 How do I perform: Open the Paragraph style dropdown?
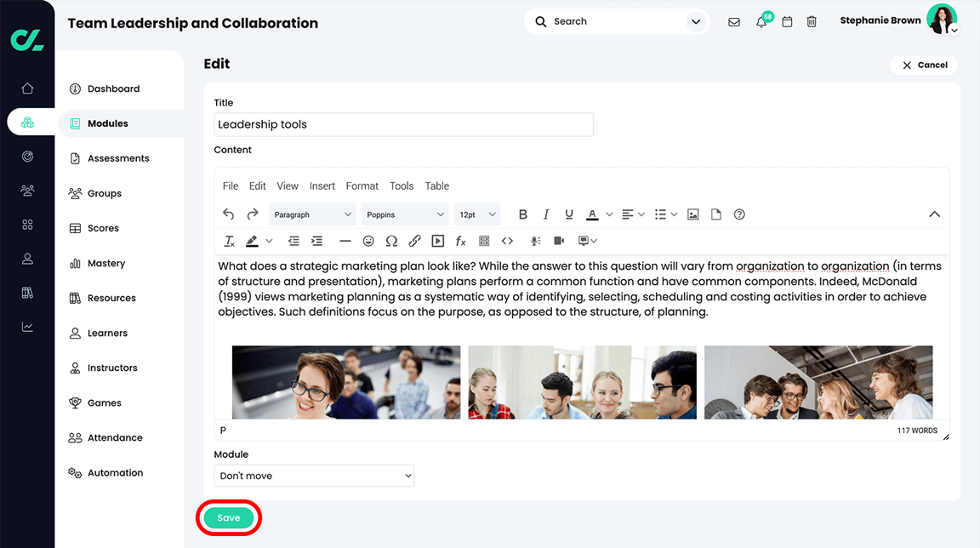click(312, 214)
